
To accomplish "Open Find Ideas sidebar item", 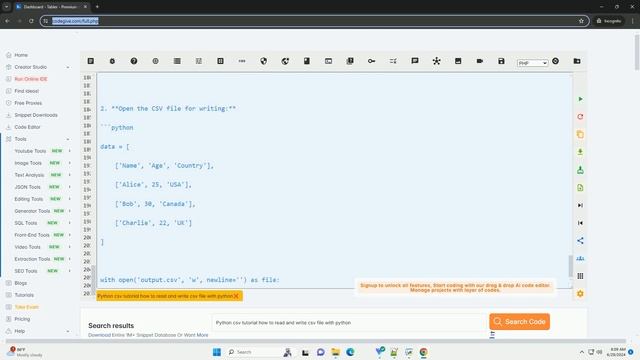I will [27, 91].
